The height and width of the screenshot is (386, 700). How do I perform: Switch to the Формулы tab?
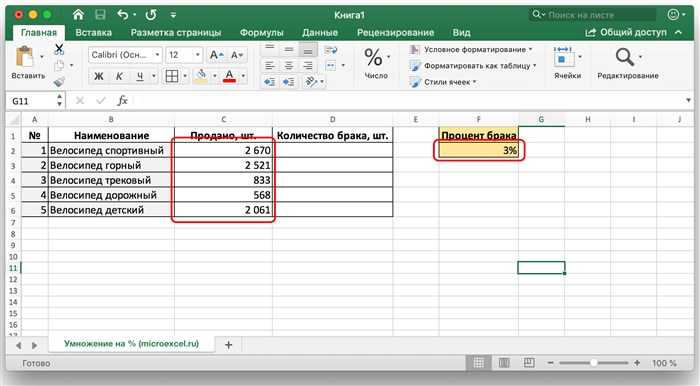click(x=262, y=33)
